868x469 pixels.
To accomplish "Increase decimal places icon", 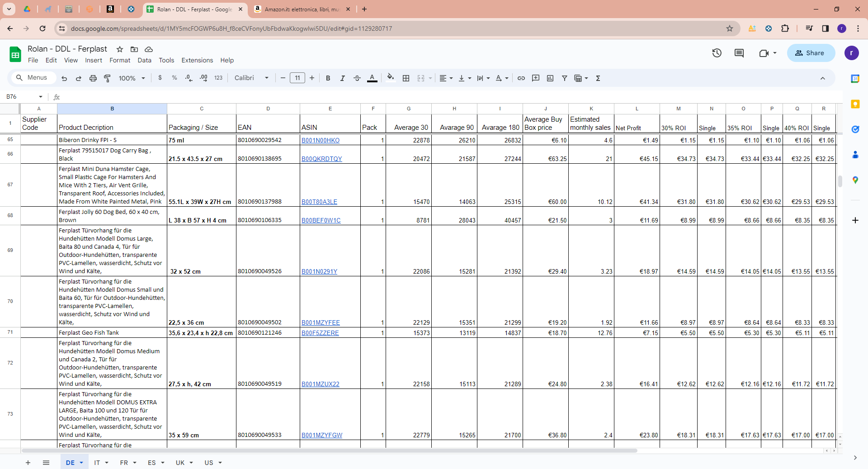I will click(x=203, y=78).
